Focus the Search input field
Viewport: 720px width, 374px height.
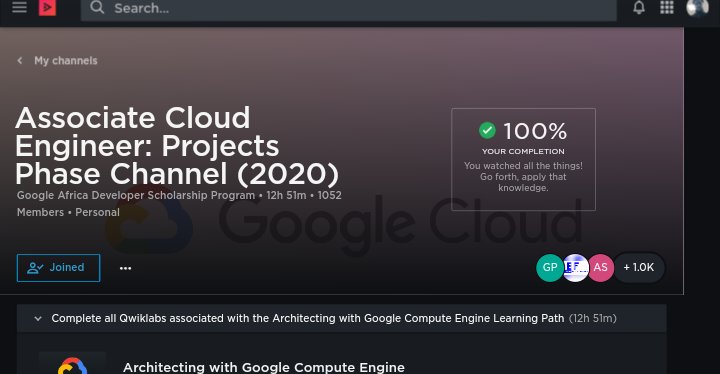[x=349, y=9]
